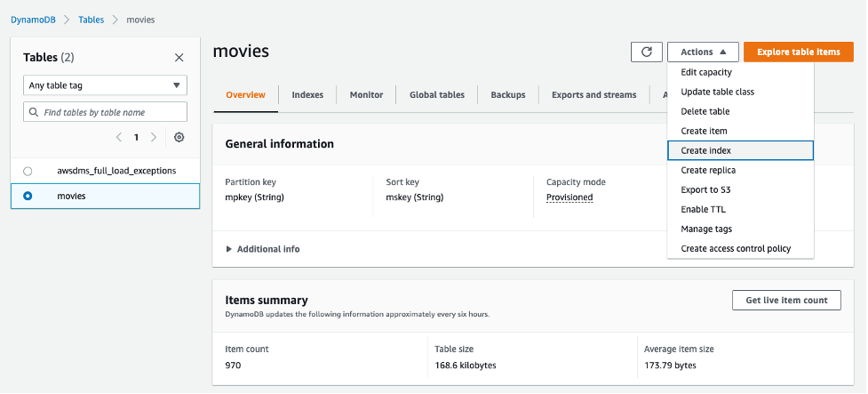Choose Delete table from Actions menu
Image resolution: width=868 pixels, height=394 pixels.
click(x=705, y=111)
